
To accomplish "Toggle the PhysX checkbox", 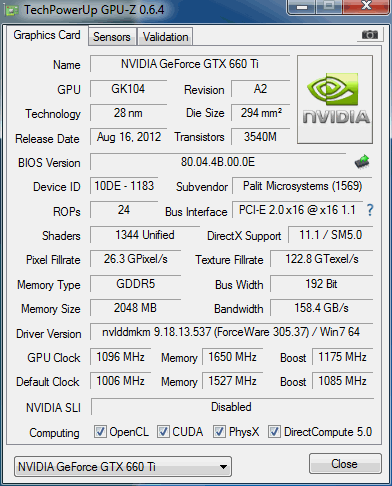I will pyautogui.click(x=219, y=431).
